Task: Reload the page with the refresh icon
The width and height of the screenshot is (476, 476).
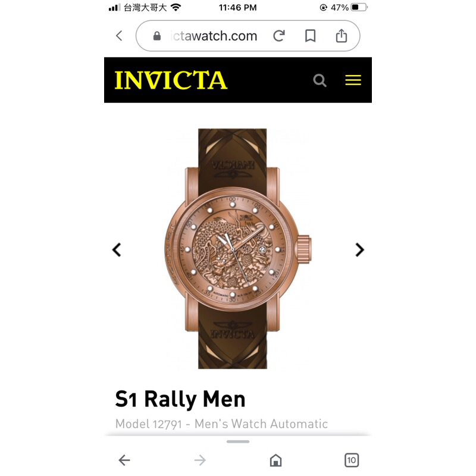Action: pos(279,36)
